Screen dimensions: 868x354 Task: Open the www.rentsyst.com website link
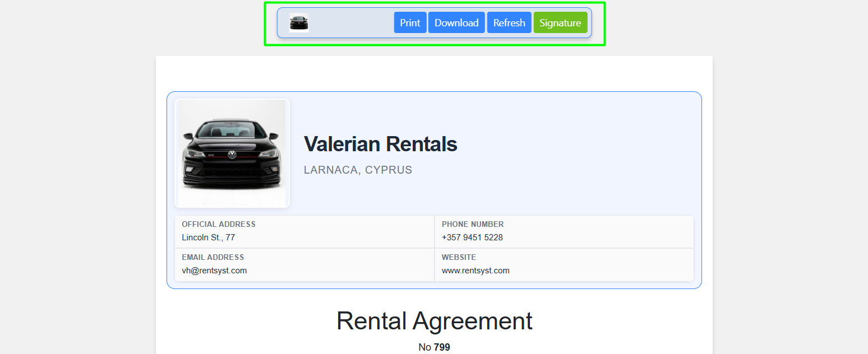click(x=475, y=271)
